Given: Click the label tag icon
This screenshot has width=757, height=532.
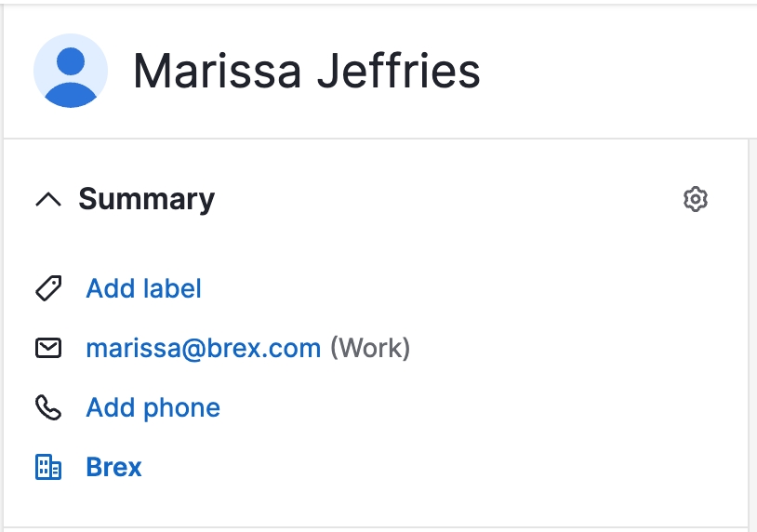Looking at the screenshot, I should [48, 288].
